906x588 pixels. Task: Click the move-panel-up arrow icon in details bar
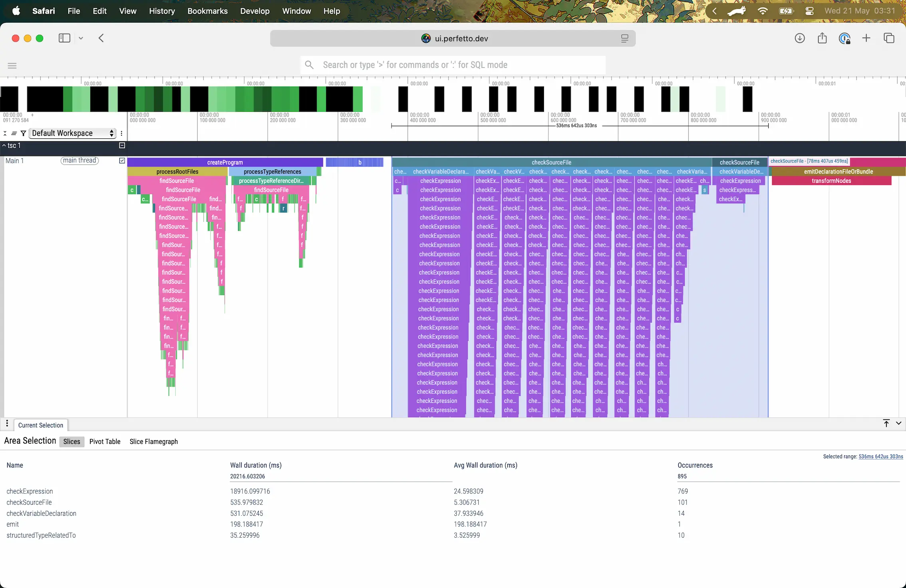(x=886, y=423)
